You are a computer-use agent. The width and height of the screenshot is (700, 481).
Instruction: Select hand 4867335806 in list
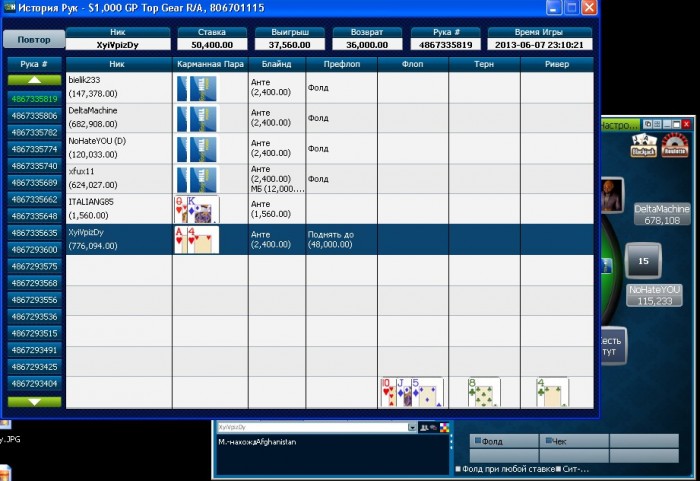(34, 116)
